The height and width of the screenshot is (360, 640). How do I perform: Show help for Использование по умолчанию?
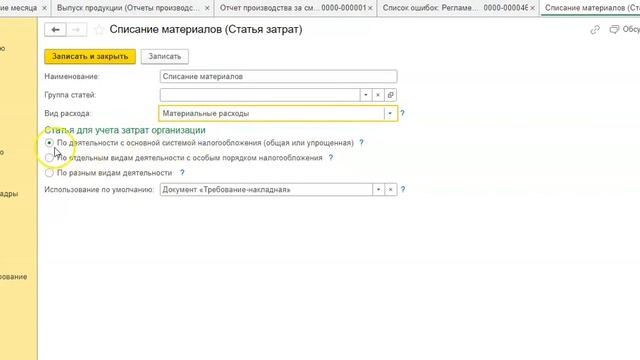(403, 190)
